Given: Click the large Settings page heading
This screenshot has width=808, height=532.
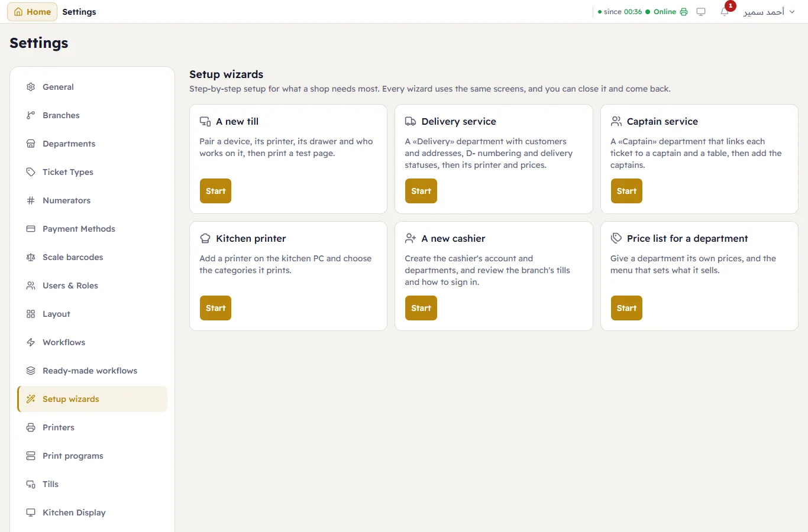Looking at the screenshot, I should click(x=39, y=43).
